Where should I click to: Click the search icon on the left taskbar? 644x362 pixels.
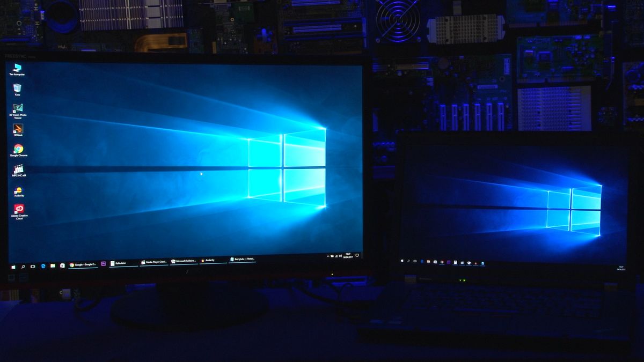pos(23,266)
